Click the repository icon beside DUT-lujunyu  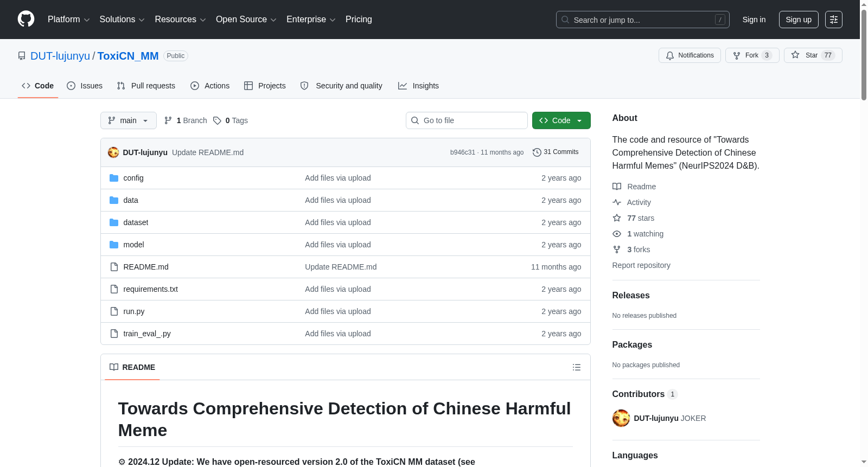click(x=22, y=56)
